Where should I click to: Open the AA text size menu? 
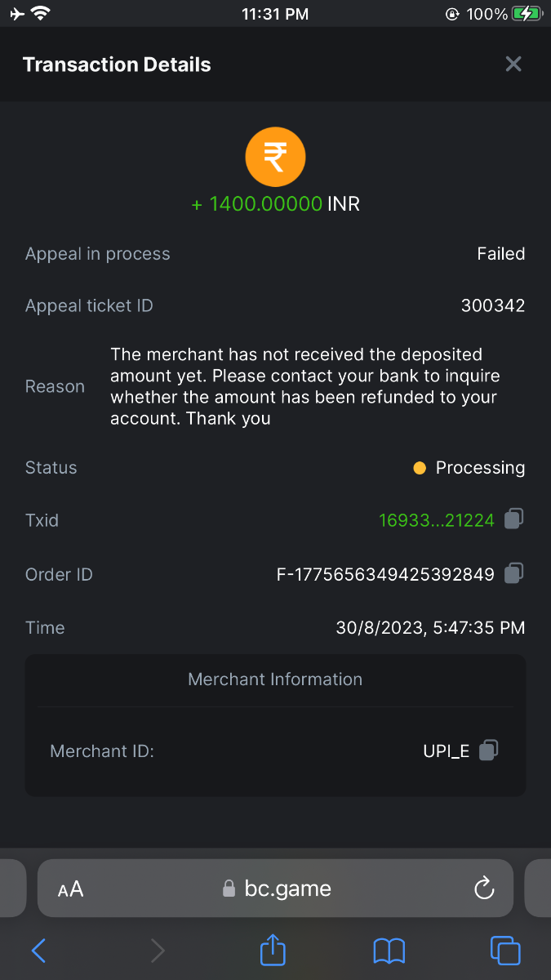coord(71,889)
